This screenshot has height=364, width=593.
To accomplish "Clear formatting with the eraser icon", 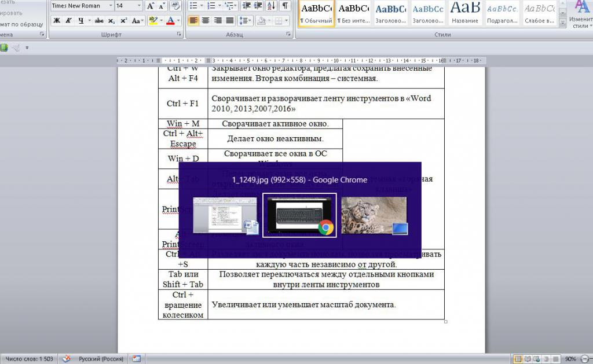I will click(175, 6).
